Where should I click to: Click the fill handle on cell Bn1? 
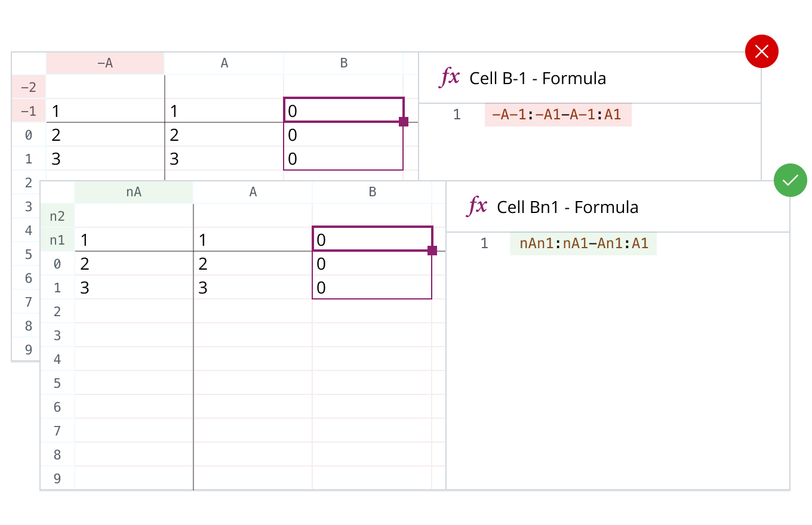432,251
